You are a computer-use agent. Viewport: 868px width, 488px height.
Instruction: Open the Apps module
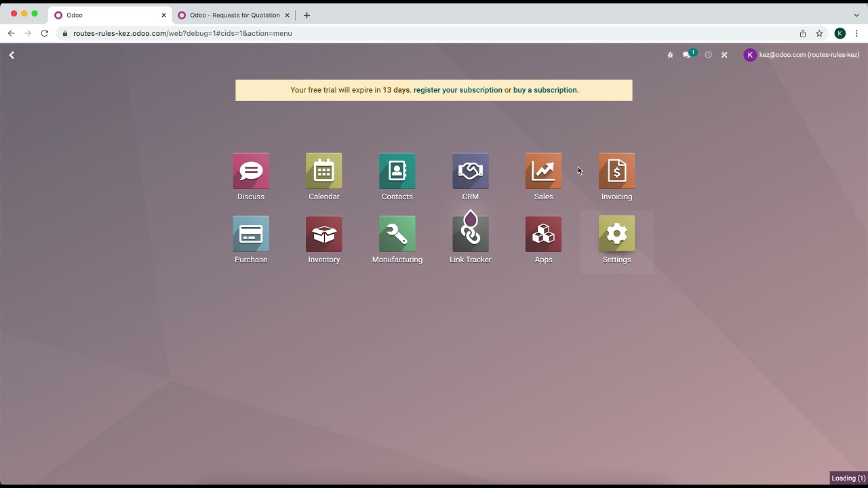click(x=544, y=240)
